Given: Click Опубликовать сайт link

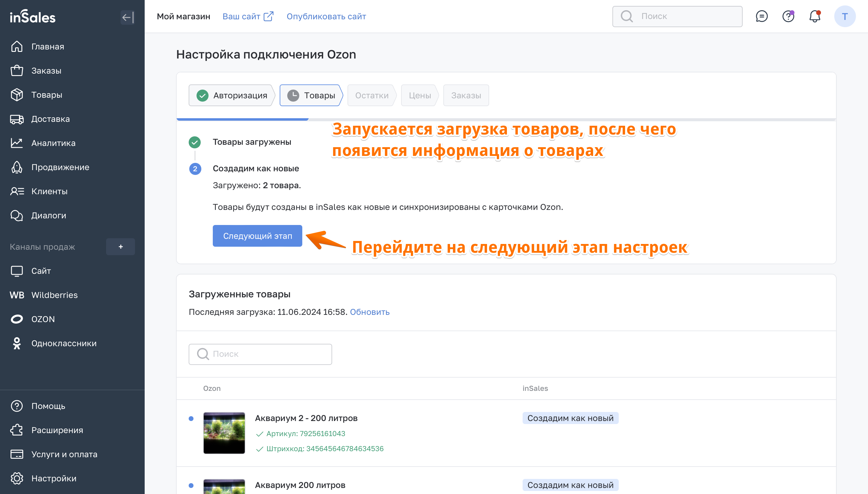Looking at the screenshot, I should click(326, 16).
